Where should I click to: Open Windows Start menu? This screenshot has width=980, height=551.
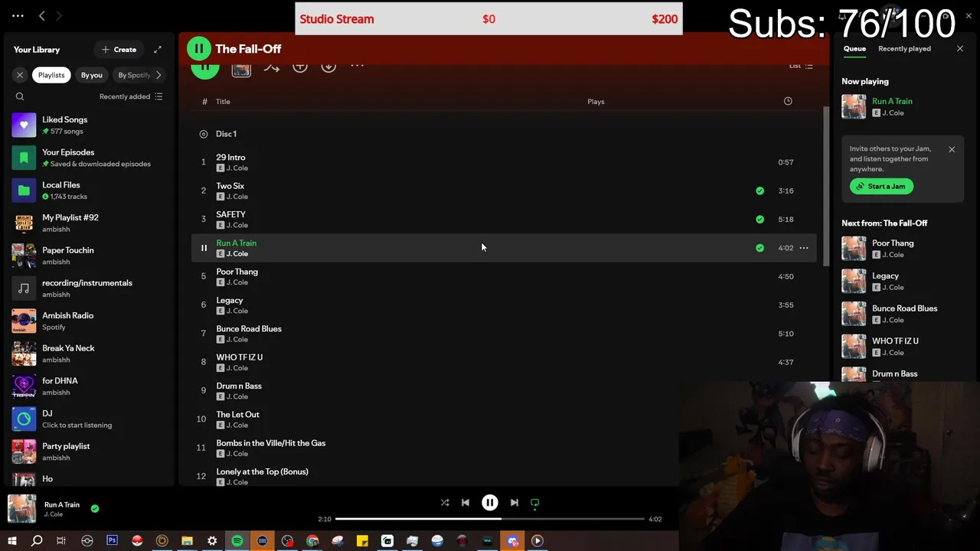11,541
